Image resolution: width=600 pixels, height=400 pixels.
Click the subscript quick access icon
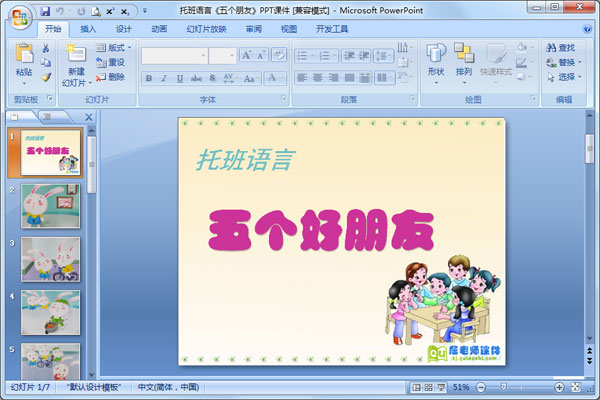pyautogui.click(x=124, y=12)
